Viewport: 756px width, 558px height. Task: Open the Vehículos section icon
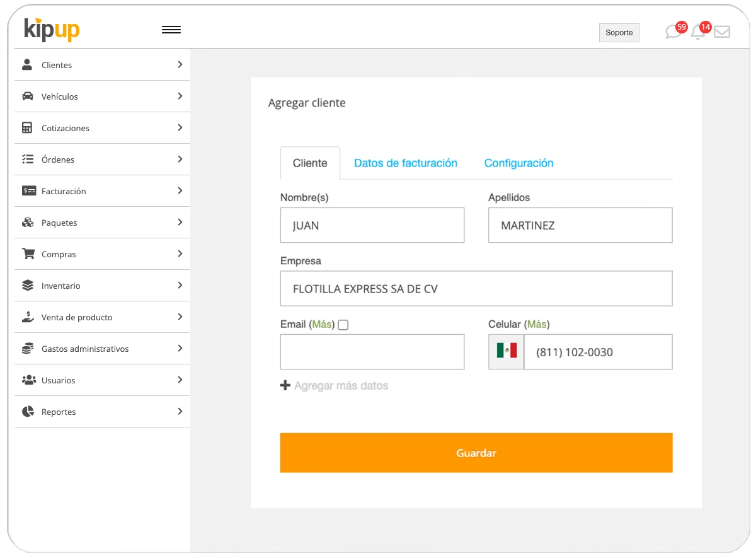coord(26,96)
